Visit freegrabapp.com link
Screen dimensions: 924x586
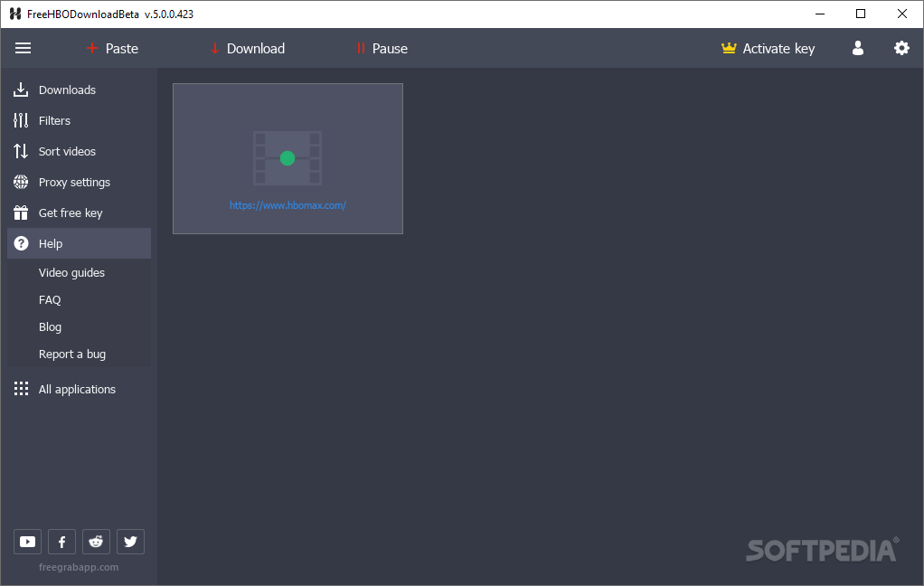79,567
